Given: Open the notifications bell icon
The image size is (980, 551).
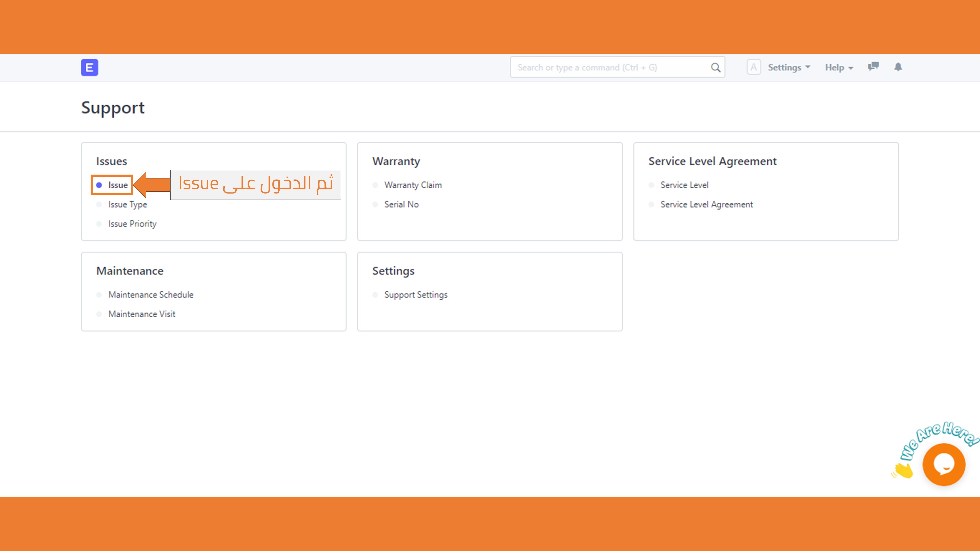Looking at the screenshot, I should click(898, 67).
